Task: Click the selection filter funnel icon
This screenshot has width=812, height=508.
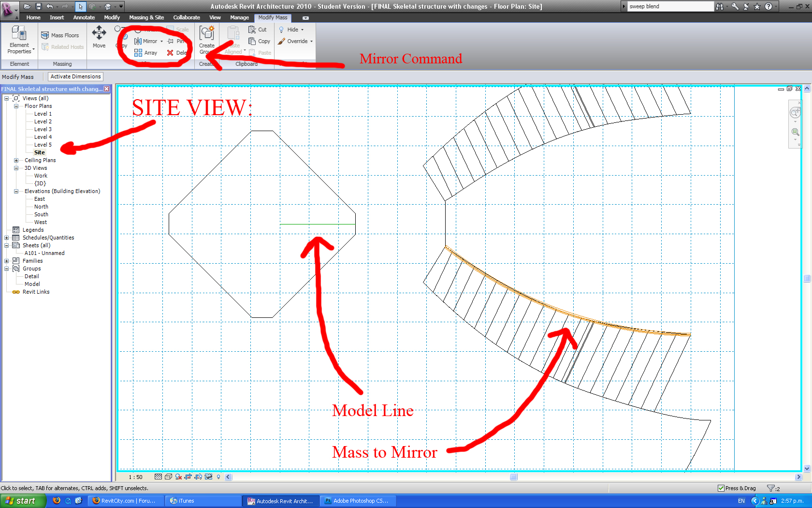Action: pyautogui.click(x=771, y=488)
